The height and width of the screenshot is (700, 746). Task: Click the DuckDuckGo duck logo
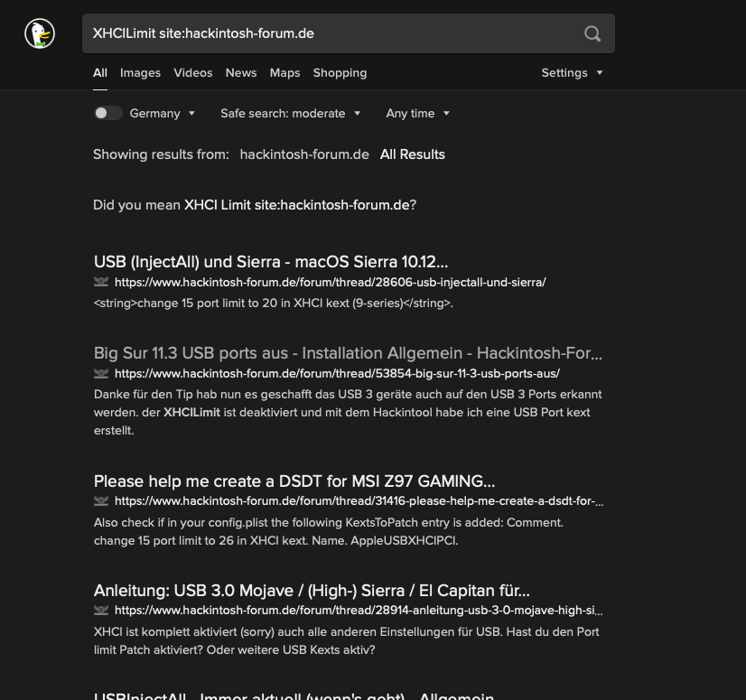(40, 33)
